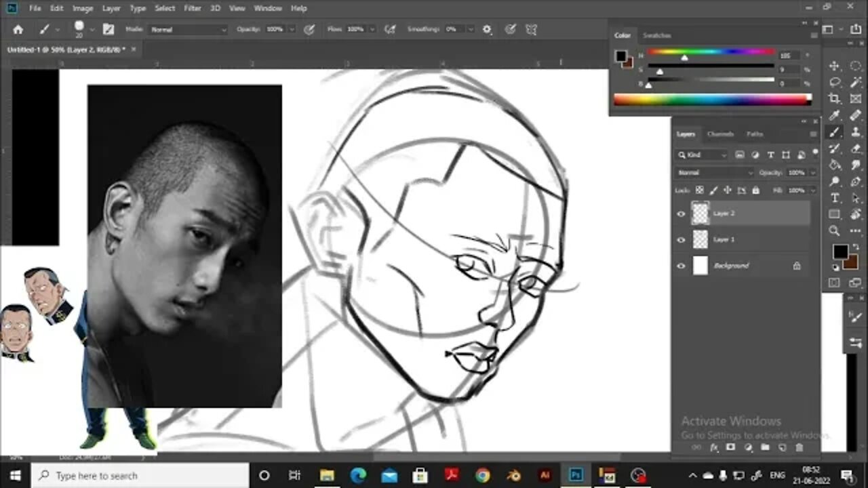Viewport: 868px width, 488px height.
Task: Open layer blend mode Normal dropdown
Action: point(715,173)
